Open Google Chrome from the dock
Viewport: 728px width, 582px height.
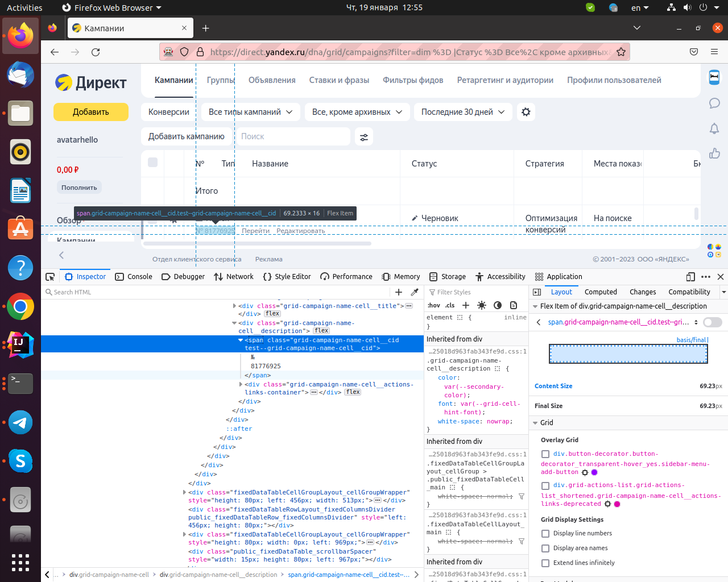[x=20, y=307]
